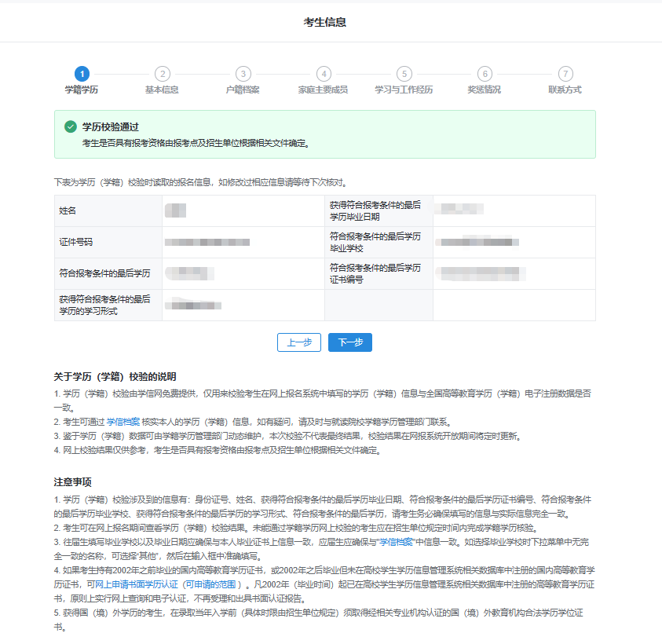
Task: Click 获得符合报考条件的最后学历的学习形式 label
Action: (x=104, y=305)
